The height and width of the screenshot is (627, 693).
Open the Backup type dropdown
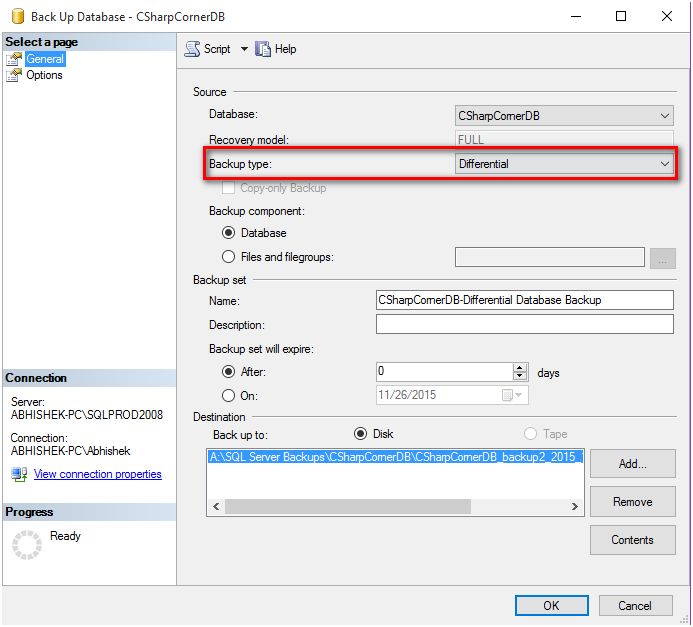[x=564, y=164]
